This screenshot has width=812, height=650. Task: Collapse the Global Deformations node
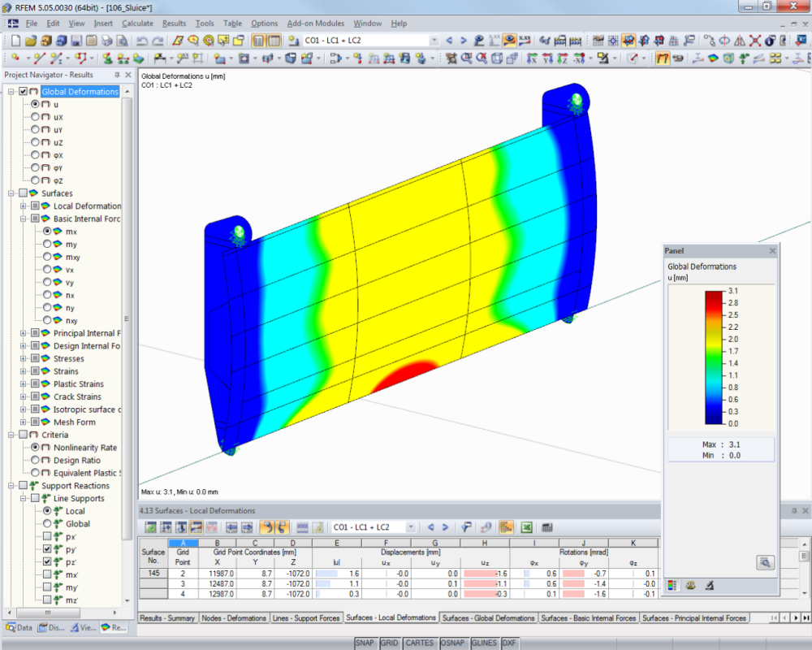(x=11, y=92)
